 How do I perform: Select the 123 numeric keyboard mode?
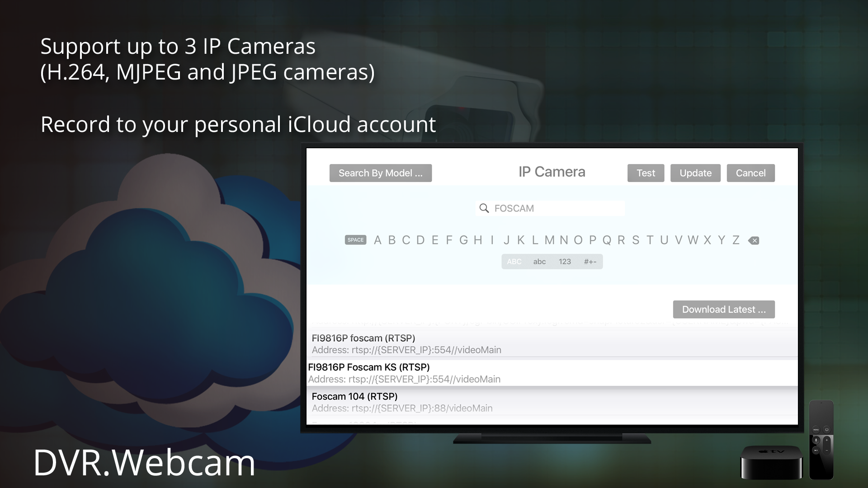[x=565, y=262]
